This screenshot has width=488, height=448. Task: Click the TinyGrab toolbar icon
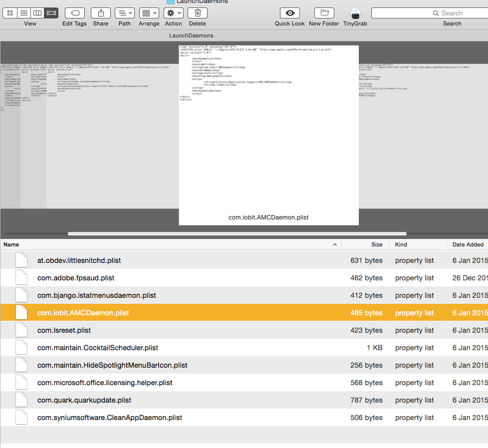point(355,13)
